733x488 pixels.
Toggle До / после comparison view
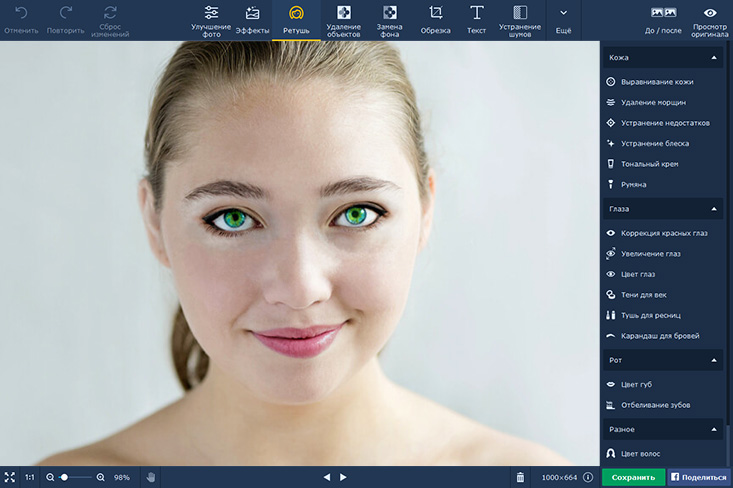(663, 19)
